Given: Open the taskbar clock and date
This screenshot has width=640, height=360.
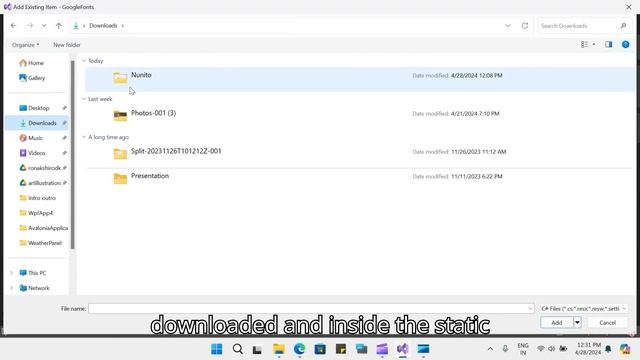Looking at the screenshot, I should (x=588, y=349).
